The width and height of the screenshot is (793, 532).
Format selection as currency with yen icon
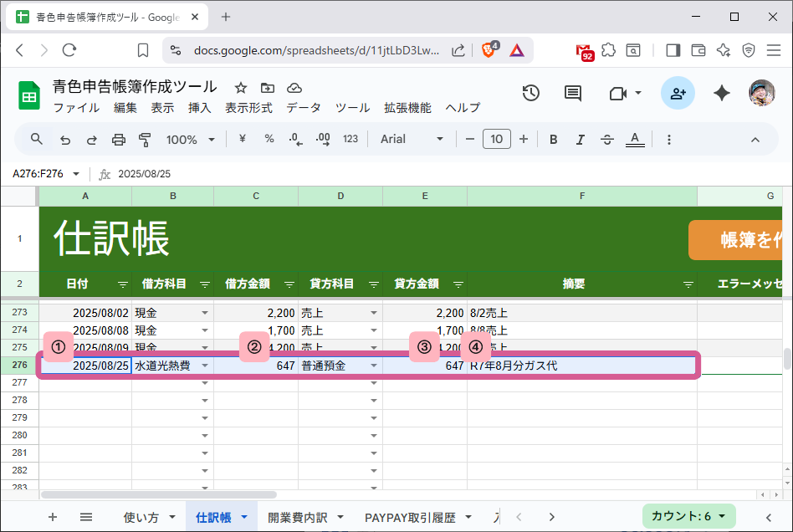241,139
